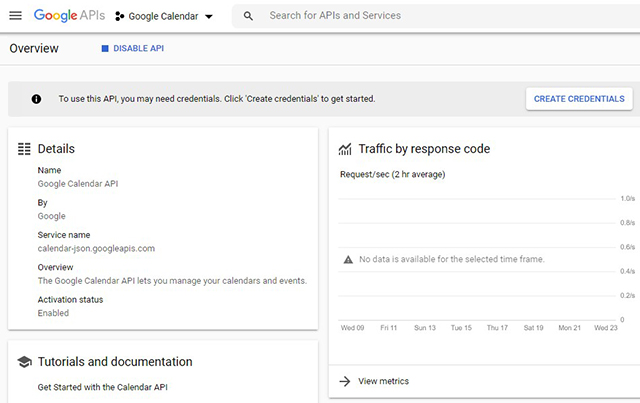640x403 pixels.
Task: Open Get Started with the Calendar API
Action: [103, 386]
